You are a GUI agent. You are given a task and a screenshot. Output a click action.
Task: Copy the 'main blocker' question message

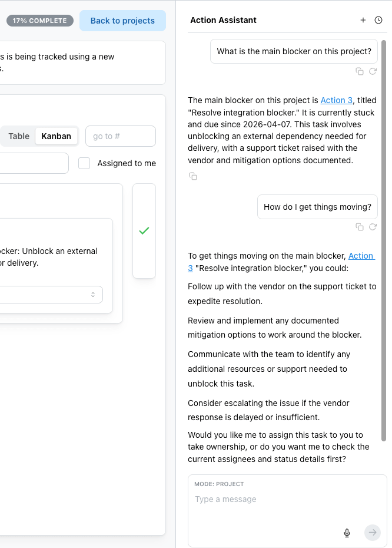360,71
